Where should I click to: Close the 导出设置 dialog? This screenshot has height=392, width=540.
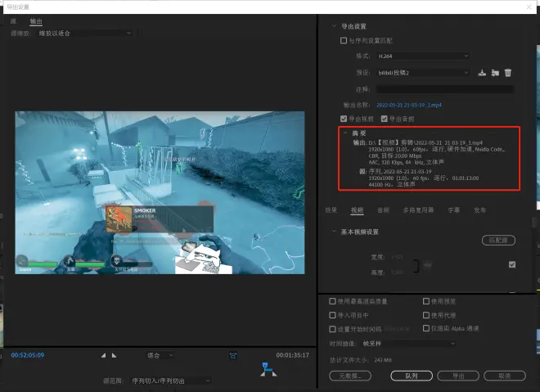pos(529,7)
